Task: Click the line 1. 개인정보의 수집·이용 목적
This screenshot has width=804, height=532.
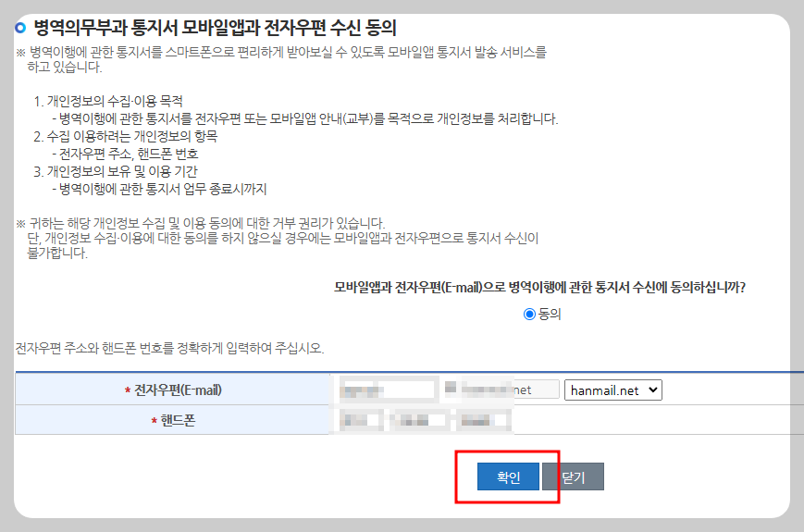Action: coord(108,101)
